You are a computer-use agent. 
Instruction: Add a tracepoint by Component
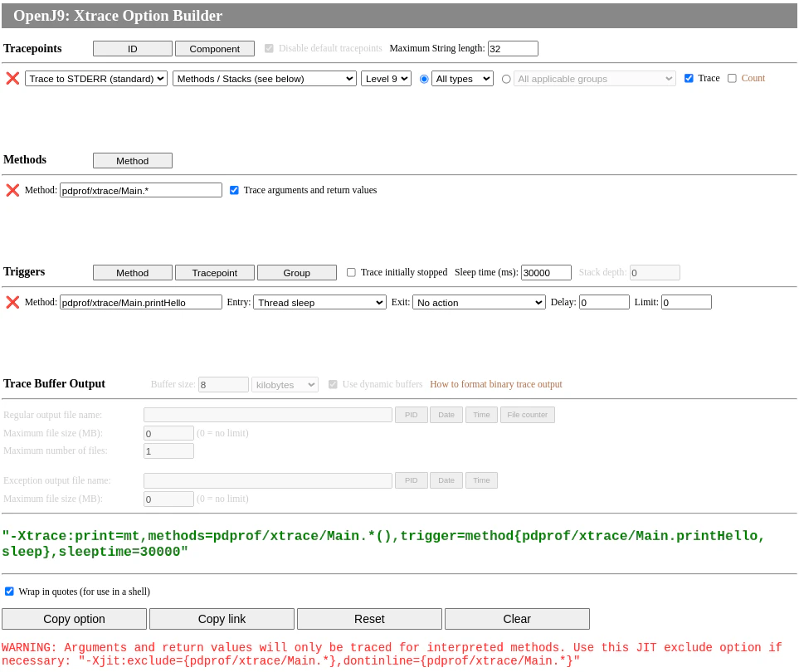click(x=215, y=49)
